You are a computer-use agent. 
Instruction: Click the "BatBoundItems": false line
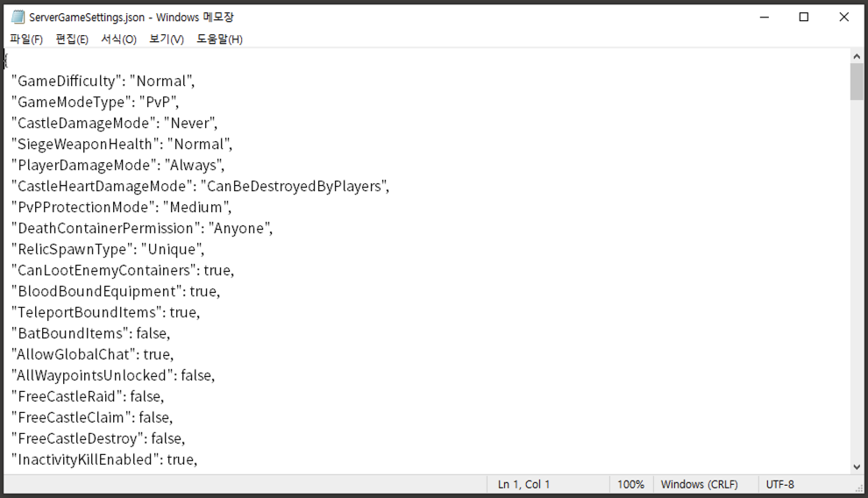(91, 334)
